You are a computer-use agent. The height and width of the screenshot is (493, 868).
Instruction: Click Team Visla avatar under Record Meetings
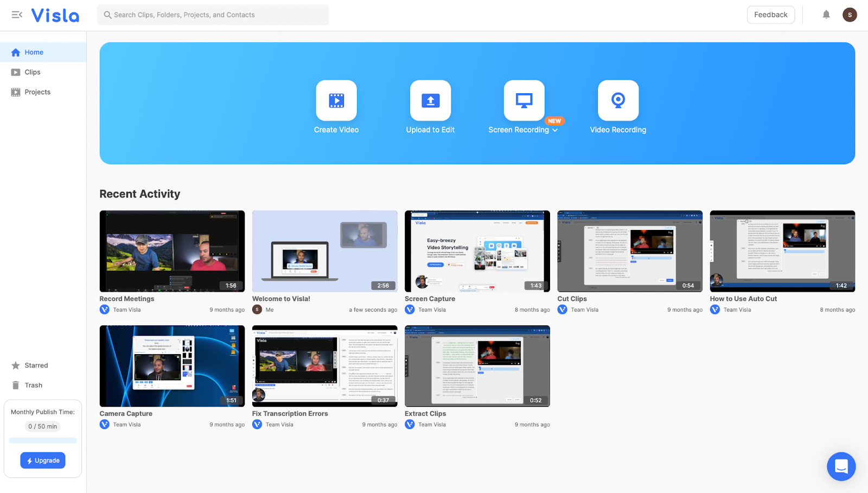coord(105,310)
